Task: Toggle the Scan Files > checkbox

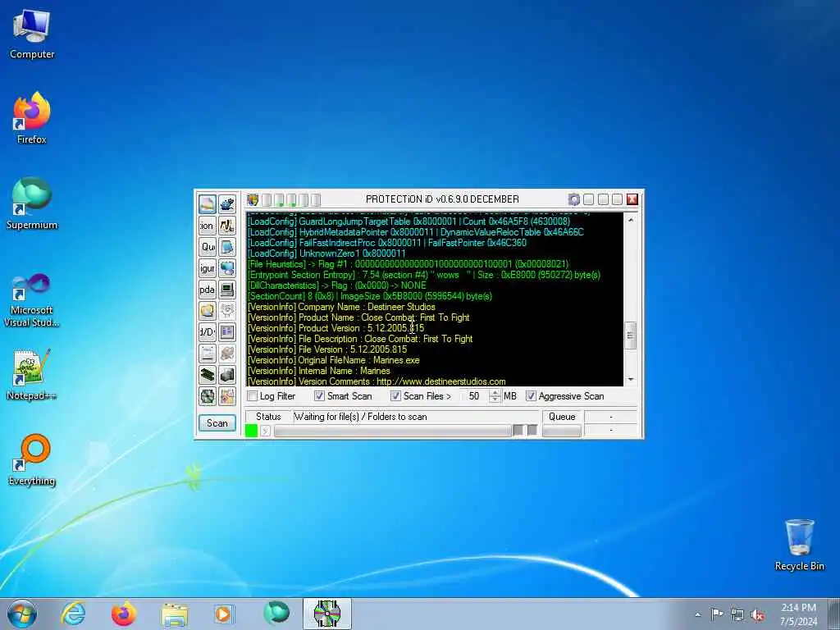Action: (x=395, y=396)
